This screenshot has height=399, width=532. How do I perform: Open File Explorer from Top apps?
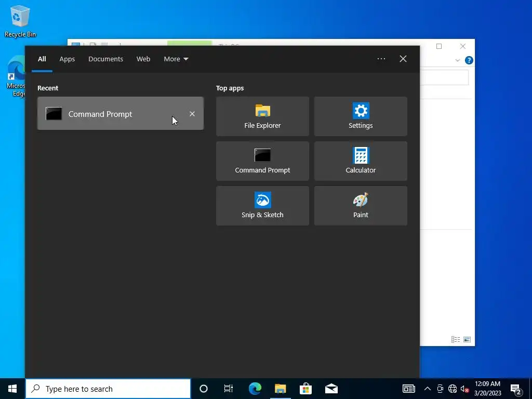262,116
